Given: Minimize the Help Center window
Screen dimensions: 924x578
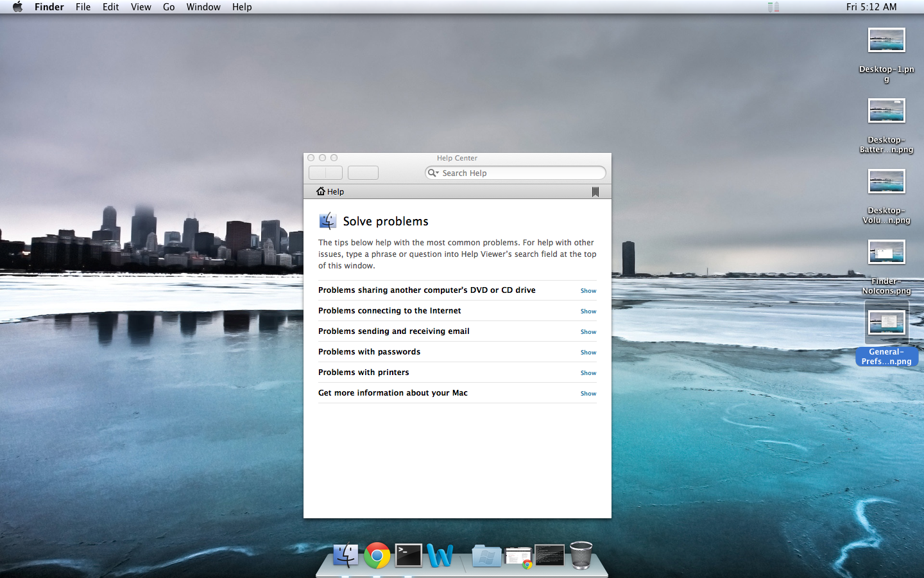Looking at the screenshot, I should point(323,158).
